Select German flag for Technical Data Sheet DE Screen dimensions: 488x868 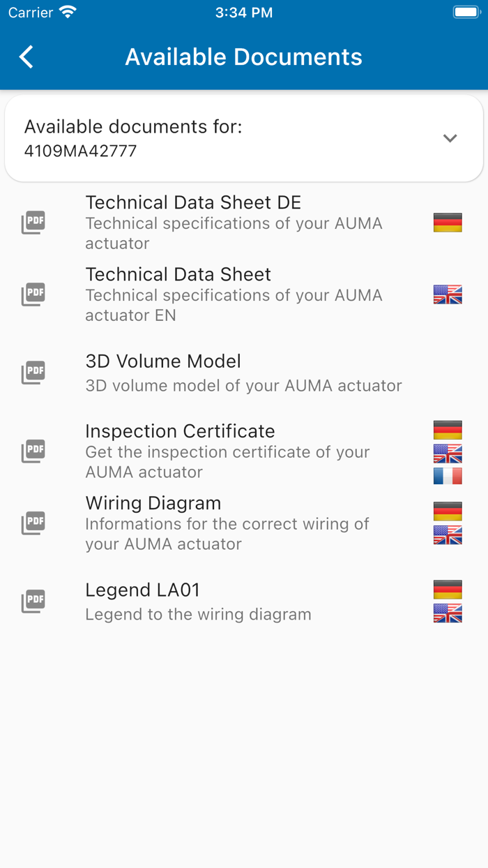pos(447,222)
